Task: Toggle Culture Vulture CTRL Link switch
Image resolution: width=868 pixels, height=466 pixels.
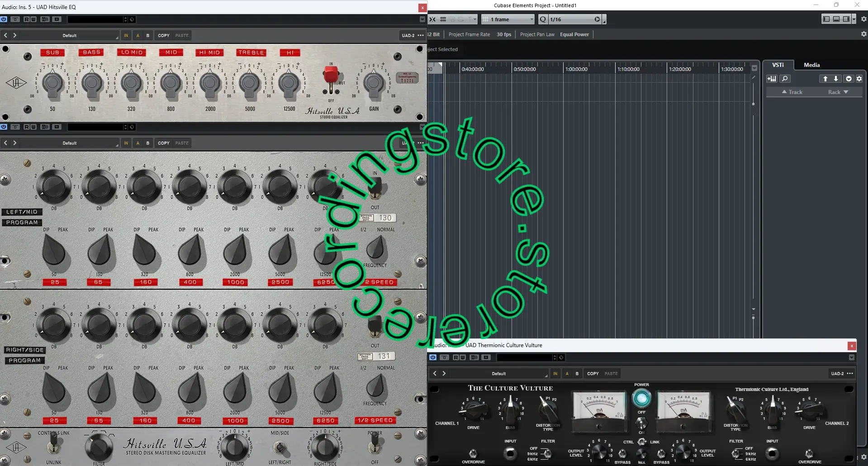Action: point(642,442)
